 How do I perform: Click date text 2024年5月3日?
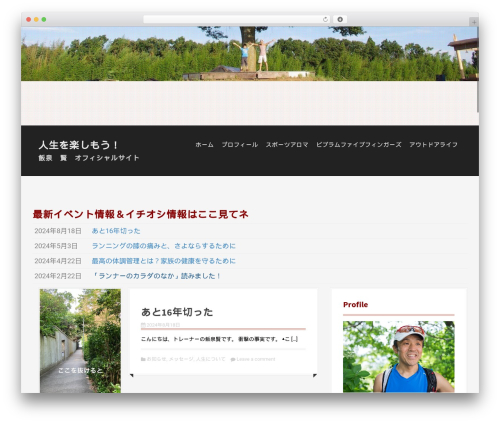56,246
